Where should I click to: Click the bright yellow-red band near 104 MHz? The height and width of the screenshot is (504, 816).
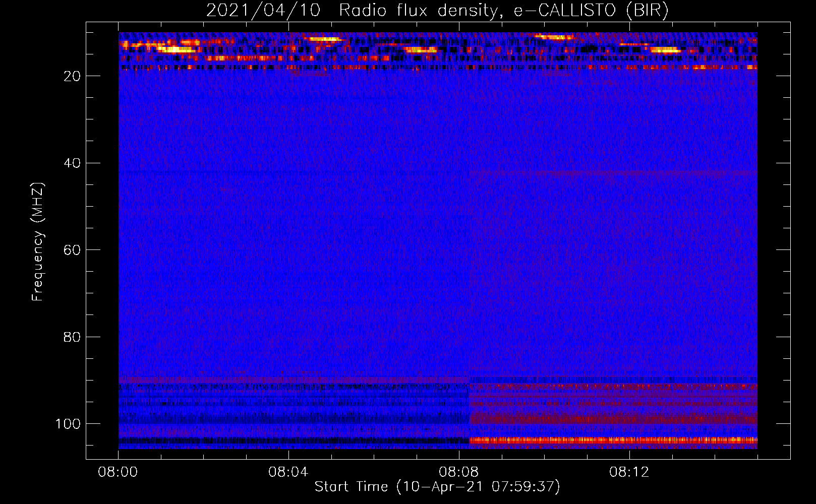point(613,440)
